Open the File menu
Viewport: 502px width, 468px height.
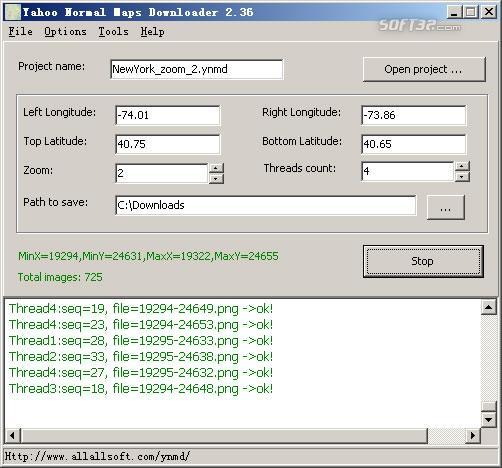pyautogui.click(x=20, y=32)
